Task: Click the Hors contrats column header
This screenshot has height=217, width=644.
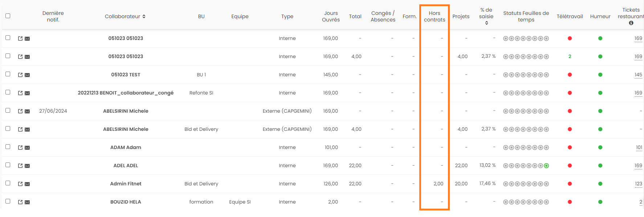Action: pyautogui.click(x=434, y=16)
